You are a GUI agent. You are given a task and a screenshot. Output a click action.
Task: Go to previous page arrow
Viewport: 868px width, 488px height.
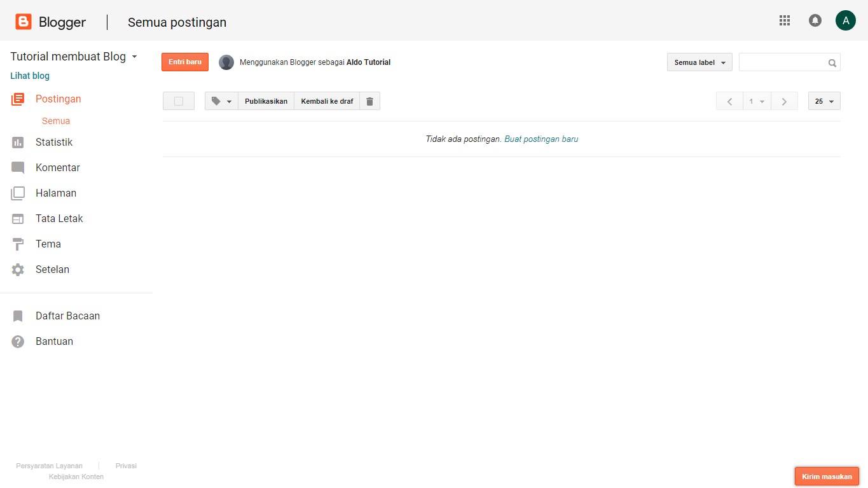(x=729, y=101)
